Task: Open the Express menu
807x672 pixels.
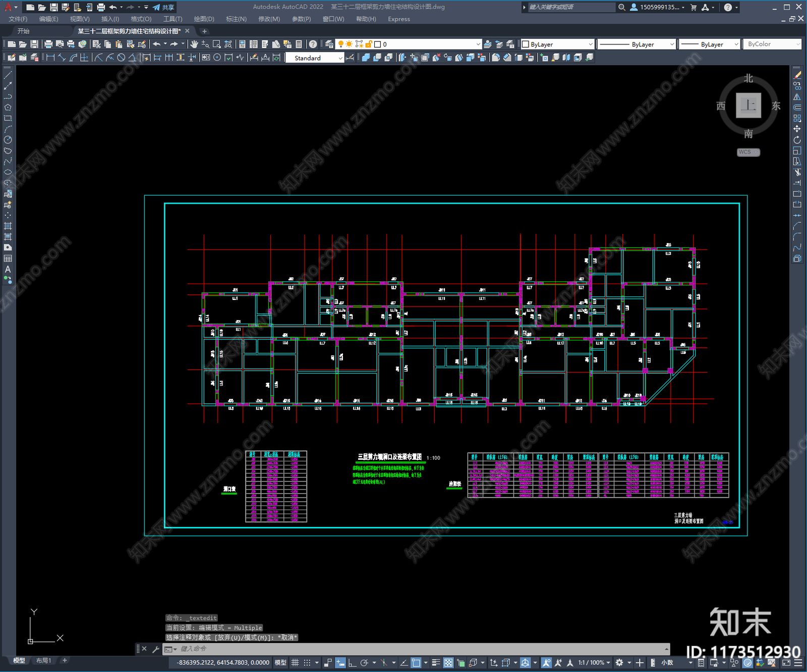Action: pos(399,19)
